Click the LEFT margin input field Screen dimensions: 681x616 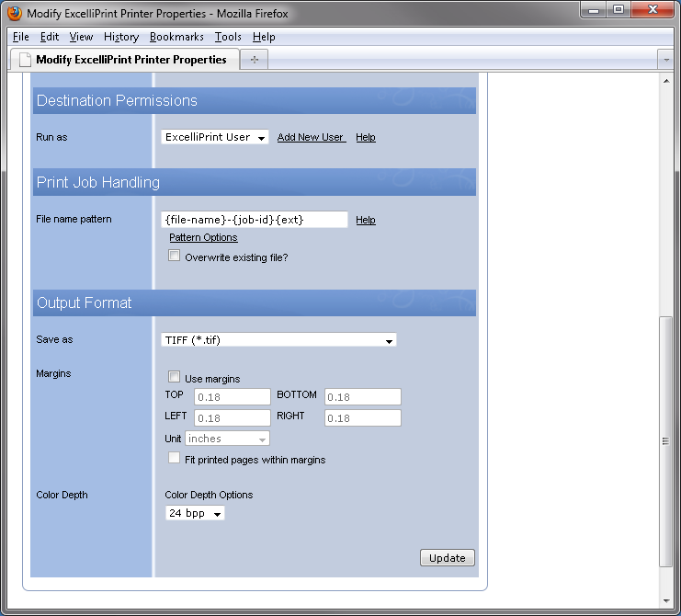[x=233, y=418]
